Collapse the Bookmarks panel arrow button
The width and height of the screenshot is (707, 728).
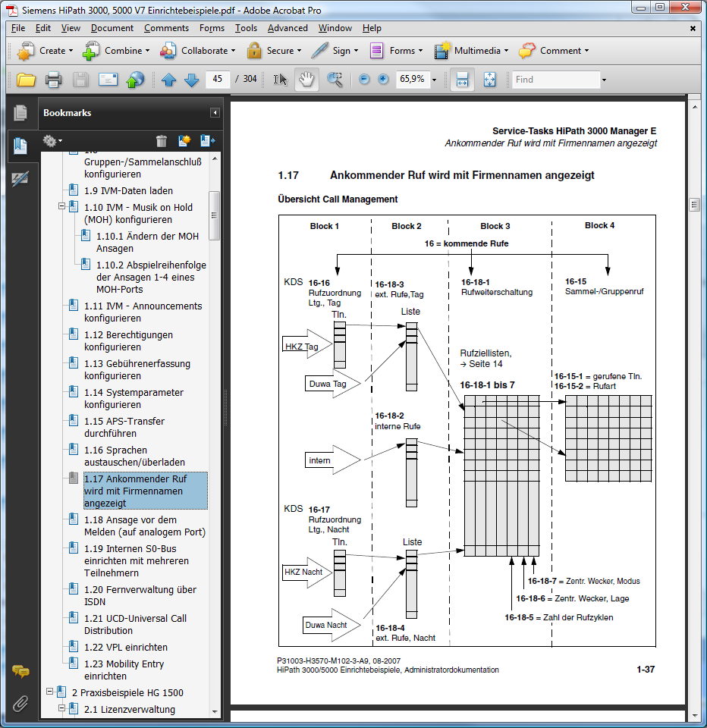point(215,113)
